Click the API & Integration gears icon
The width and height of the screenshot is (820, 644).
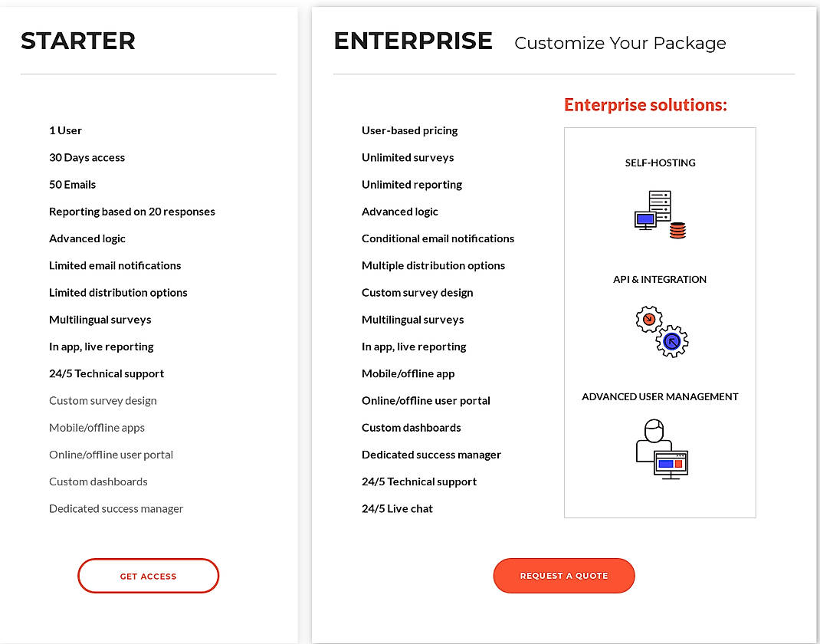661,331
